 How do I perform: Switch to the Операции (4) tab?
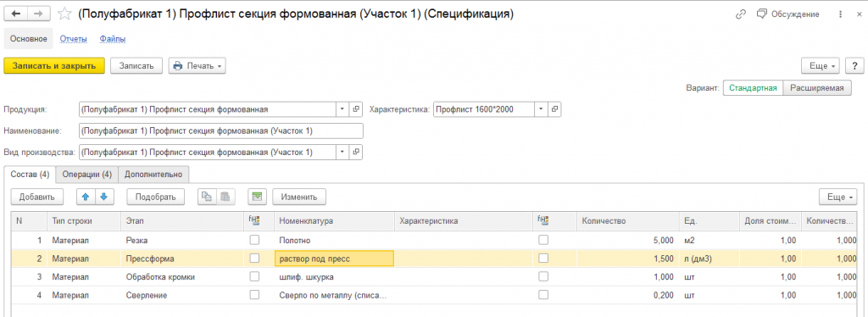click(87, 175)
